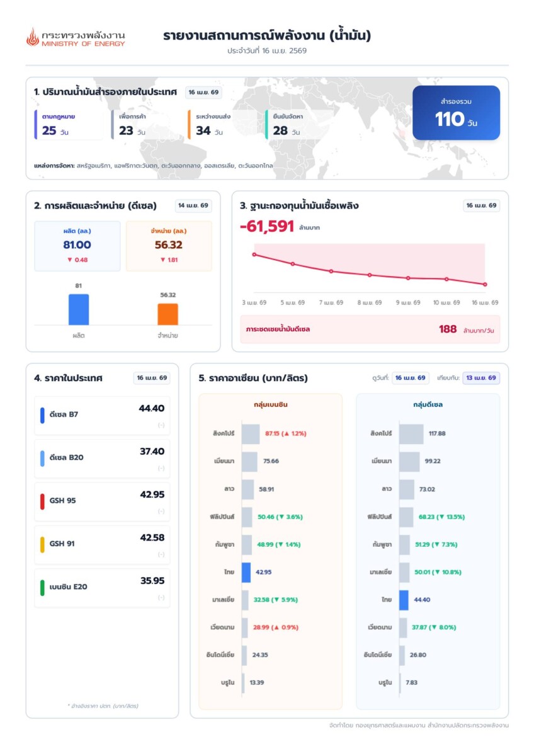Screen dimensions: 534x756
Task: Click the last fund chart point, 16 เม.ย. 69
Action: pos(485,284)
